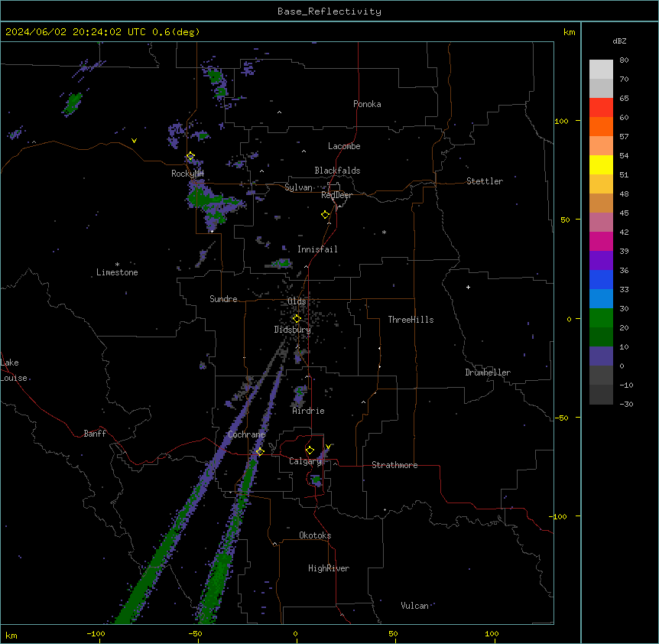Image resolution: width=659 pixels, height=644 pixels.
Task: Select the Lacombe city label
Action: click(x=344, y=146)
